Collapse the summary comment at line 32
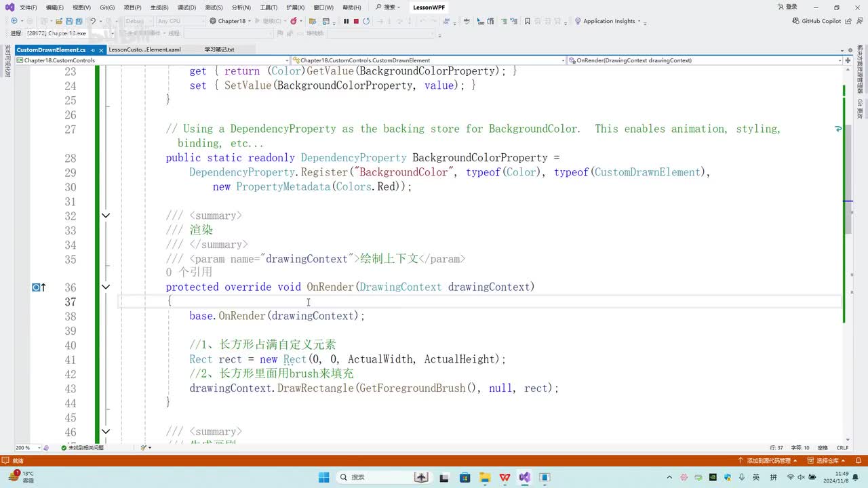 coord(106,216)
